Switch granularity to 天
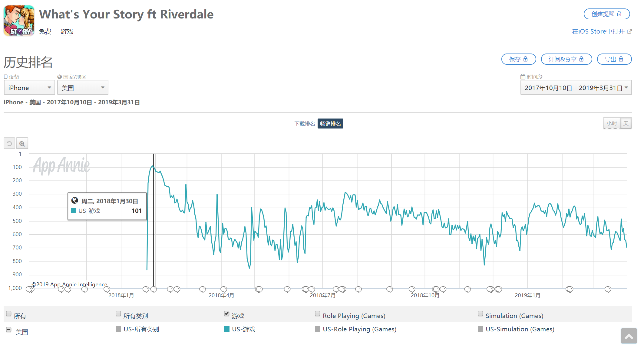The height and width of the screenshot is (348, 644). click(626, 123)
